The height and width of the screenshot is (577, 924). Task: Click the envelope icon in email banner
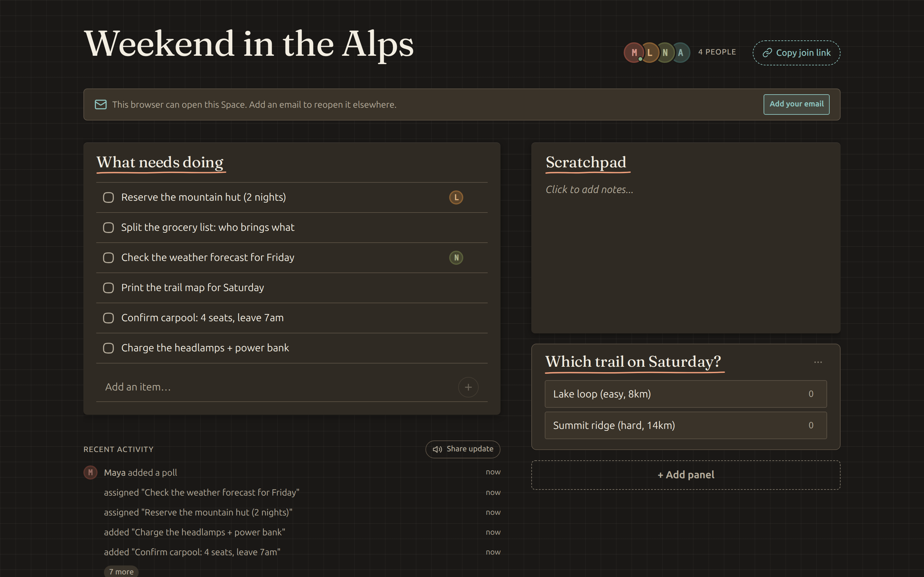(100, 105)
